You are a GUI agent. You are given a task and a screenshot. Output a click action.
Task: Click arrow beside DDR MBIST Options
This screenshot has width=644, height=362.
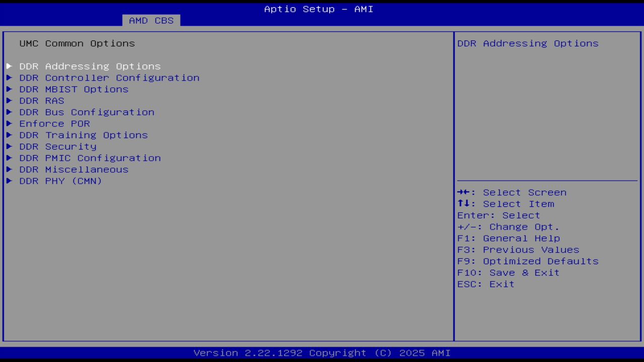[9, 89]
